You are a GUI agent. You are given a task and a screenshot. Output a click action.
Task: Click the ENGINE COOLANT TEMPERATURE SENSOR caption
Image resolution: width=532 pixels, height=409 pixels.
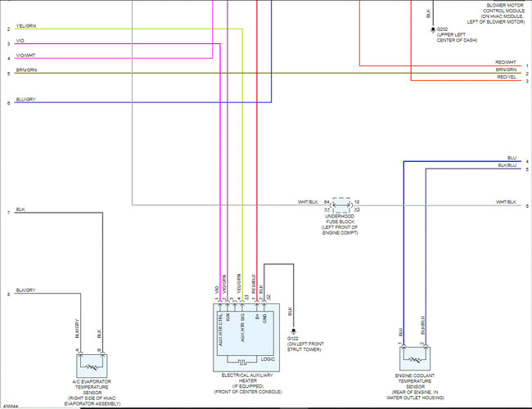(415, 381)
